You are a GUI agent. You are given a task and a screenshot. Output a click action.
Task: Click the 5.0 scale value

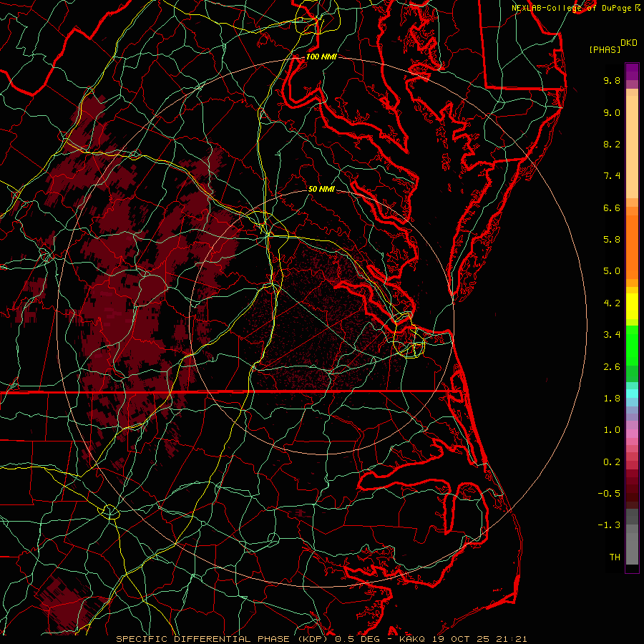coord(612,271)
